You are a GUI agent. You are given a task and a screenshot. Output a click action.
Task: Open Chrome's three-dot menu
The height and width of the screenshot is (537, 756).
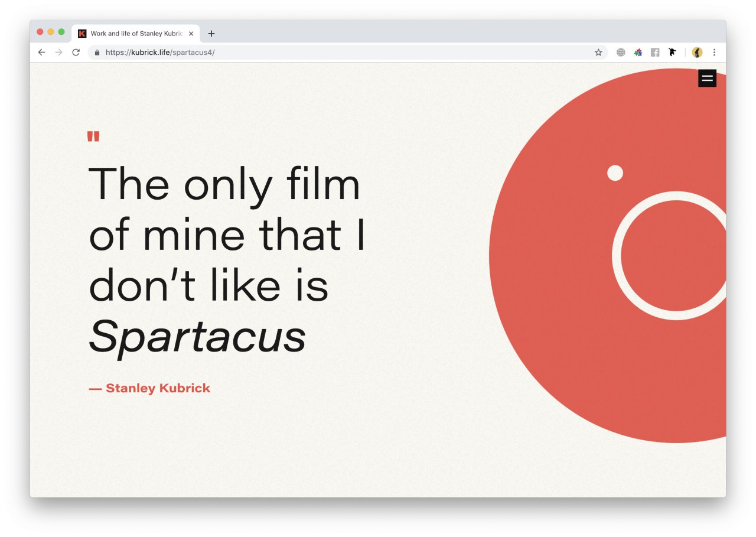714,53
